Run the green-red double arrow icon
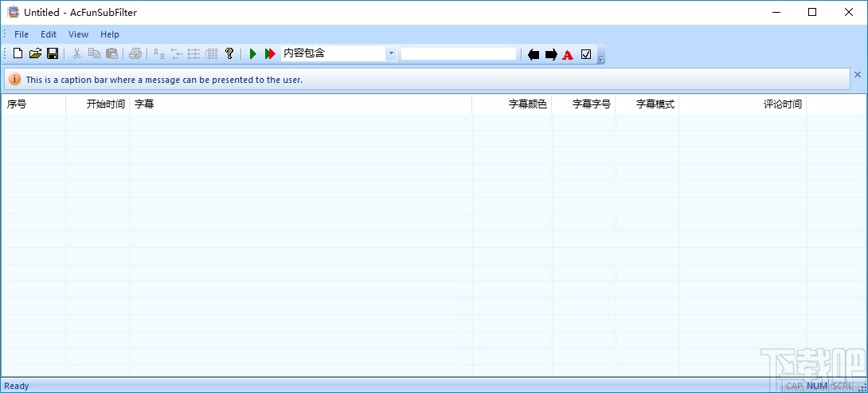The width and height of the screenshot is (868, 393). pyautogui.click(x=270, y=53)
